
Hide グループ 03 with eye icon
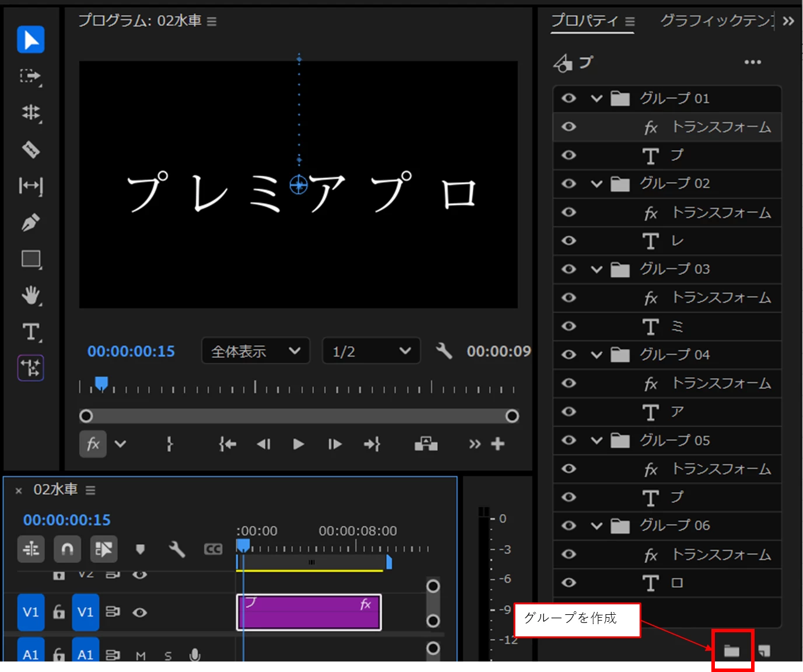point(569,269)
